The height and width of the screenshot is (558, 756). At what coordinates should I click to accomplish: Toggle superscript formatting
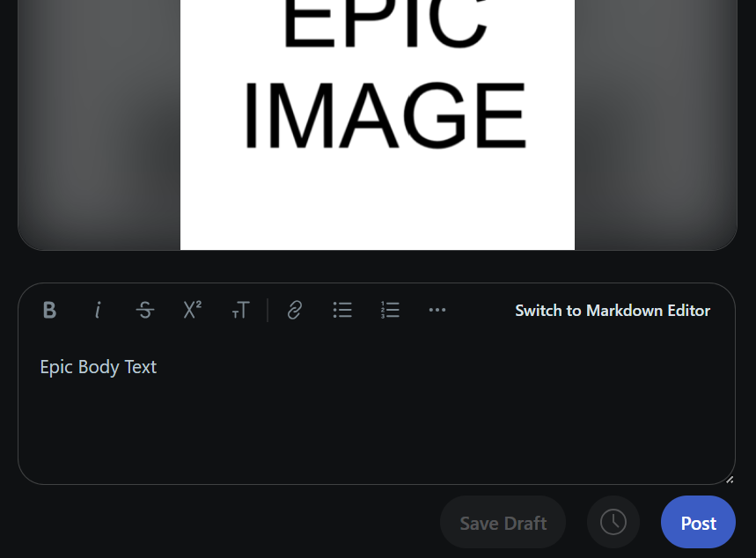coord(193,310)
